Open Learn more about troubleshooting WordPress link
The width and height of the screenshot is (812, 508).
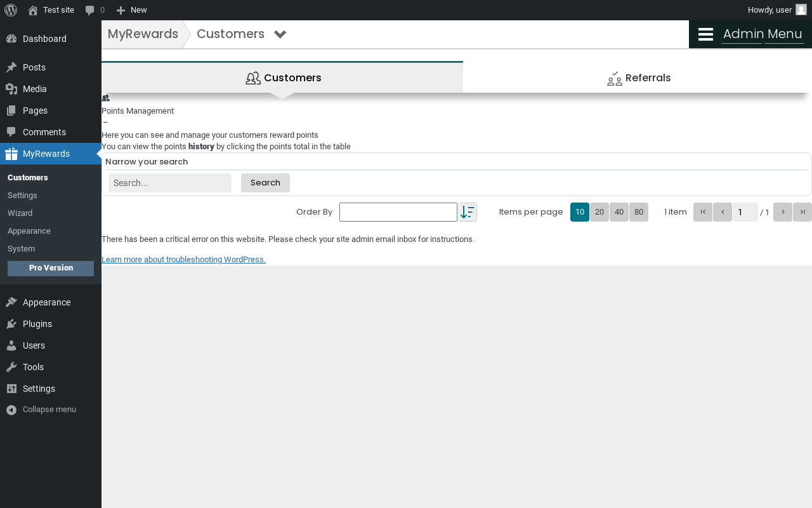pyautogui.click(x=183, y=260)
